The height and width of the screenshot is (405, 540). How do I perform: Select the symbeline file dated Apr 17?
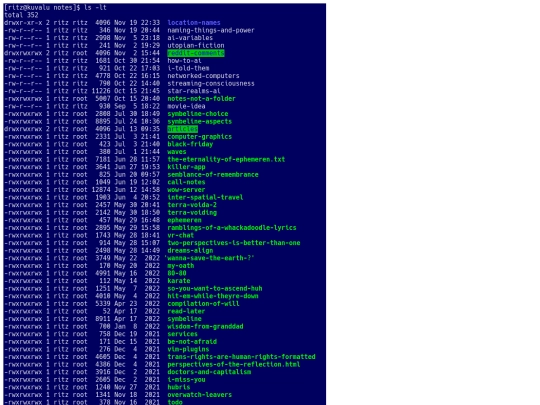[x=184, y=319]
